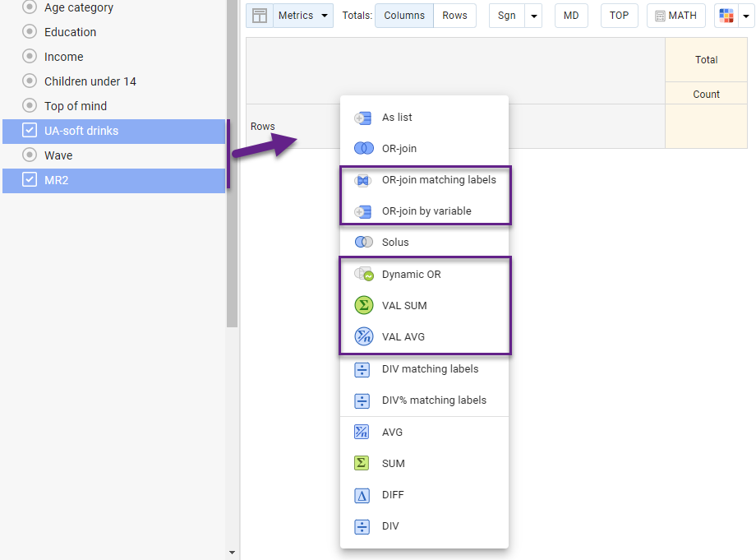Choose OR-join matching labels menu entry

coord(439,180)
